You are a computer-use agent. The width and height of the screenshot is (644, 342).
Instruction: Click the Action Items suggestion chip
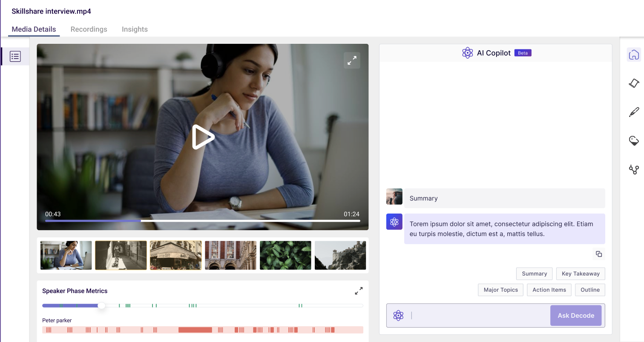coord(549,290)
